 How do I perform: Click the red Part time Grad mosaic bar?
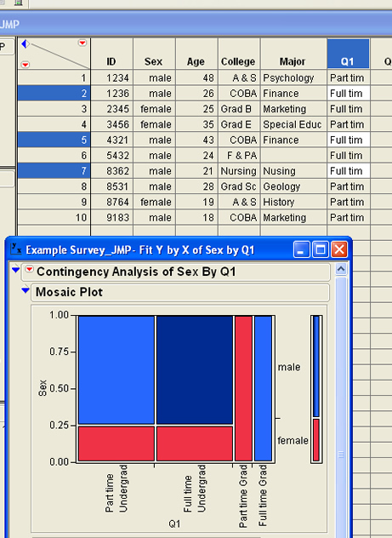(x=243, y=388)
